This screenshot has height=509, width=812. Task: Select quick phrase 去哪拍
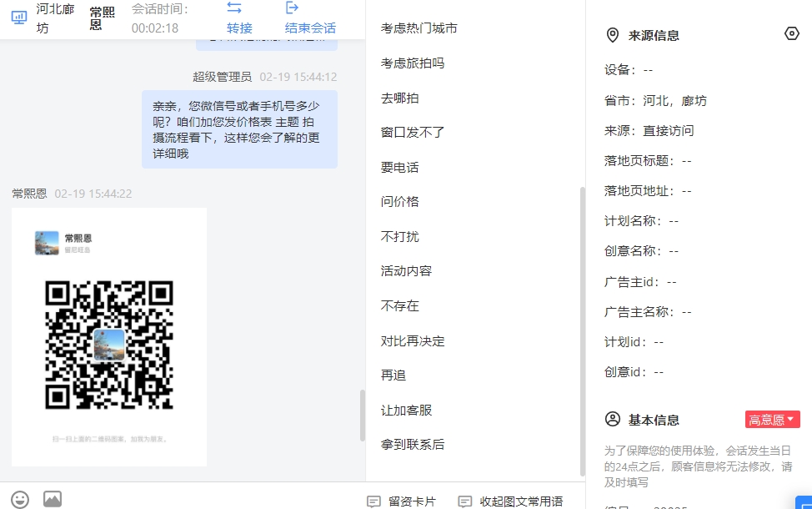tap(399, 98)
